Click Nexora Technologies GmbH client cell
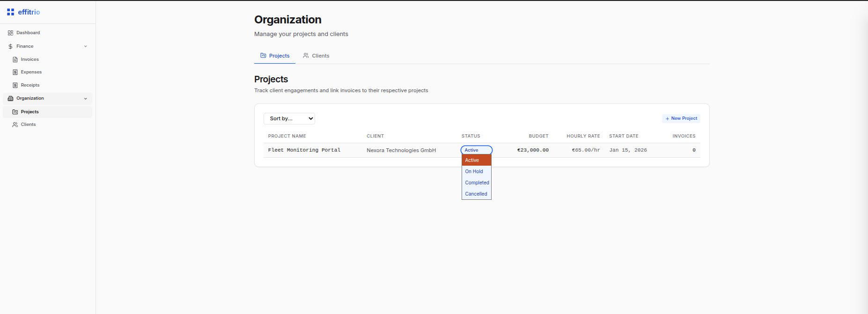Screen dimensions: 868x314 pos(401,150)
